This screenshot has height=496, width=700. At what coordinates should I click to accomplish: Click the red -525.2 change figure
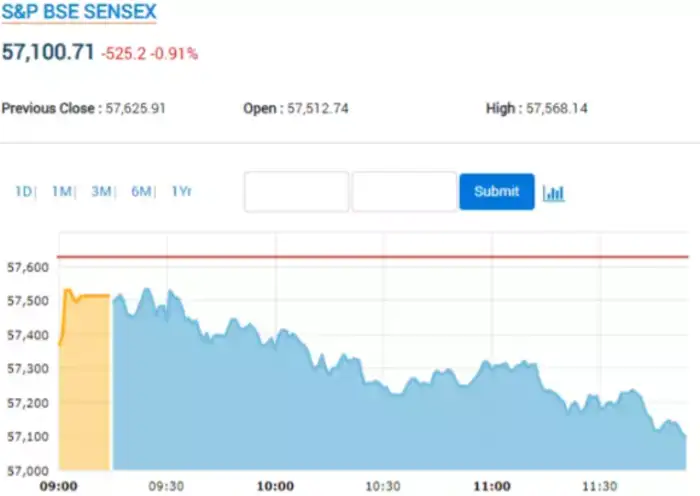(x=123, y=54)
